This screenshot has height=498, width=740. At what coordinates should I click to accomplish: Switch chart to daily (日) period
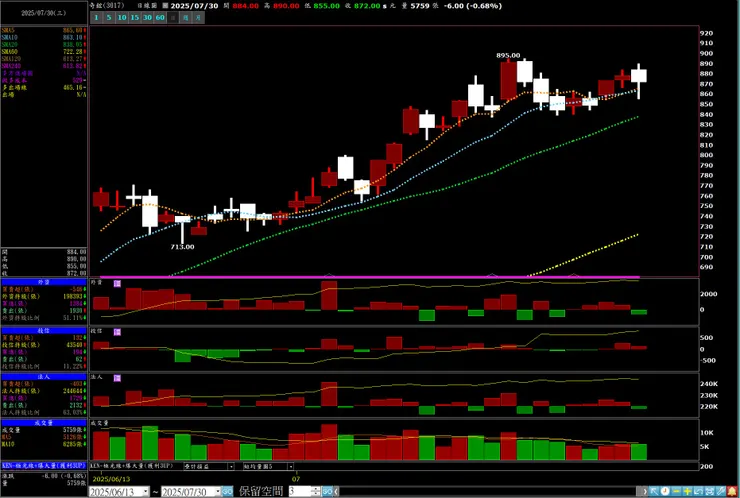coord(173,17)
